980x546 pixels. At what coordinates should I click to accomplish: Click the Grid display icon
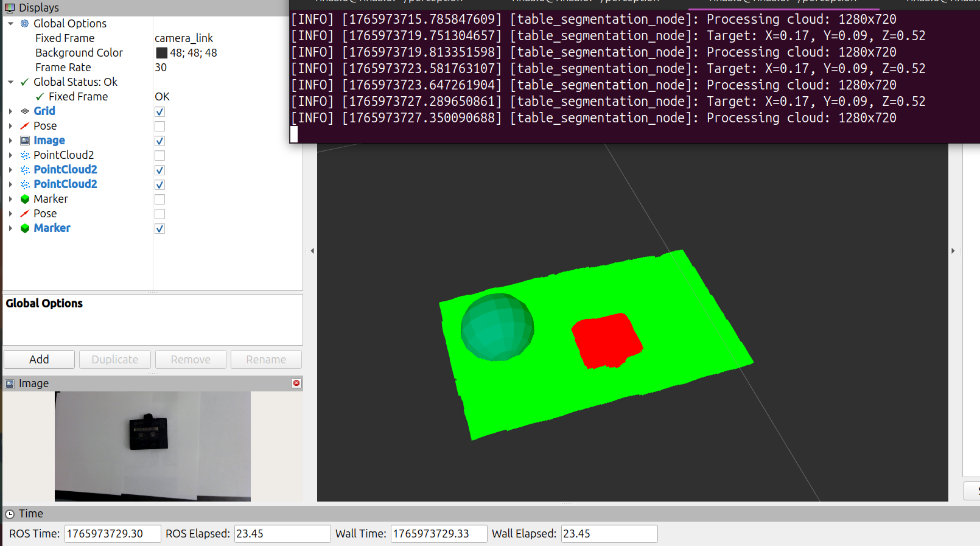point(25,111)
